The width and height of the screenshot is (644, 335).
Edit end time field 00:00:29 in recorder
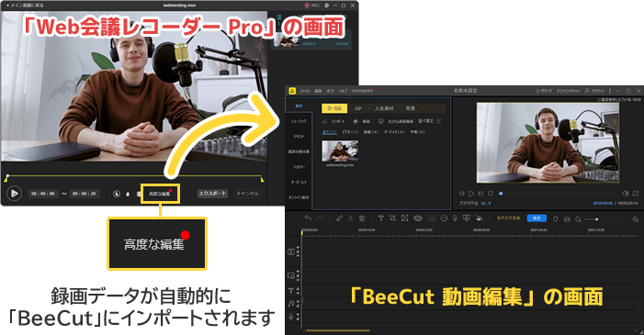[85, 194]
